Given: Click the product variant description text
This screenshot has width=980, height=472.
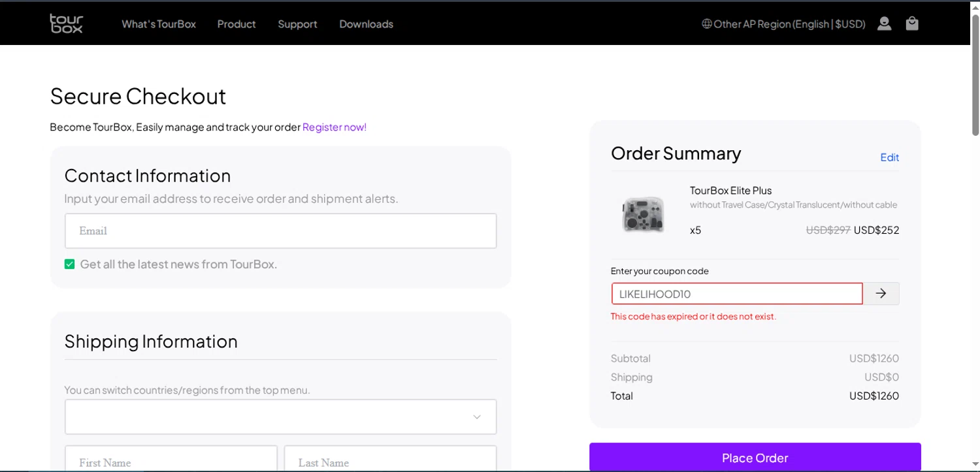Looking at the screenshot, I should (793, 205).
